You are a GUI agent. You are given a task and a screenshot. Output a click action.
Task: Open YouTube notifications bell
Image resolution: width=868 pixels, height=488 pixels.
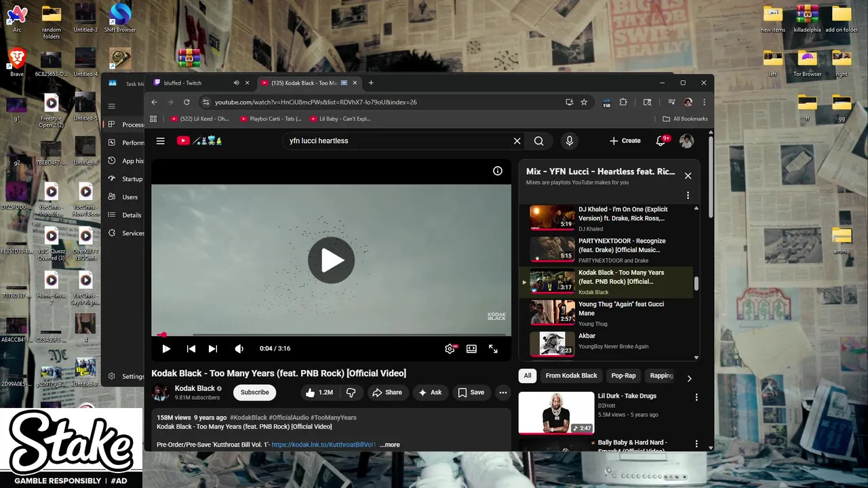(x=661, y=141)
